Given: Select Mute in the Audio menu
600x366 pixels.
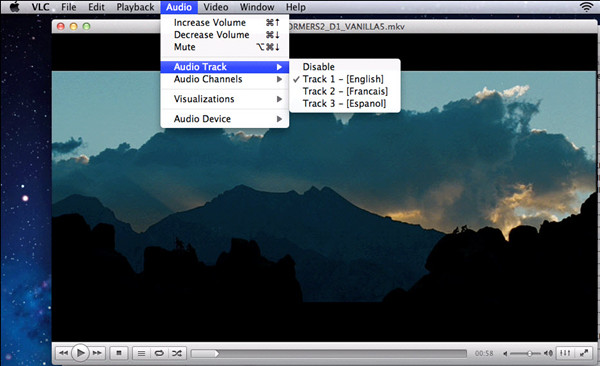Looking at the screenshot, I should pyautogui.click(x=225, y=47).
